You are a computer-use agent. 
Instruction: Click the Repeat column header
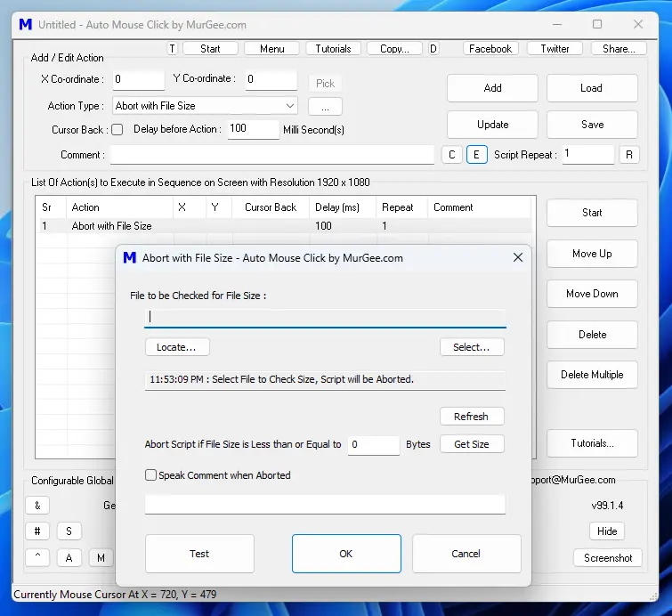401,207
